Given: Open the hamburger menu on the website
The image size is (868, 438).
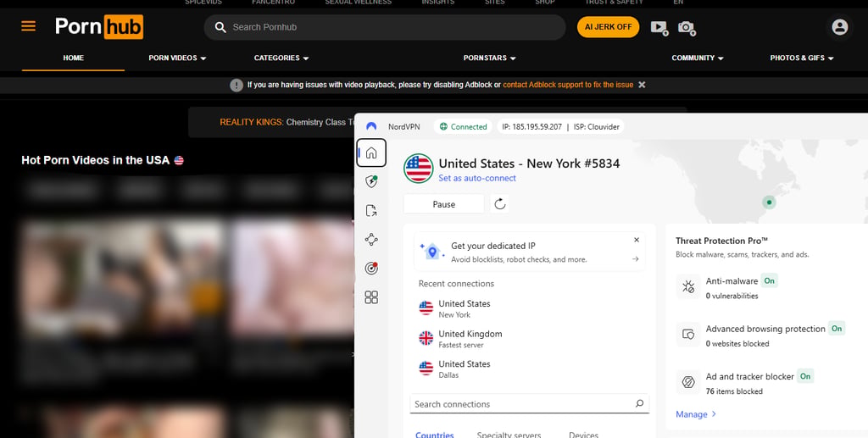Looking at the screenshot, I should pos(28,26).
